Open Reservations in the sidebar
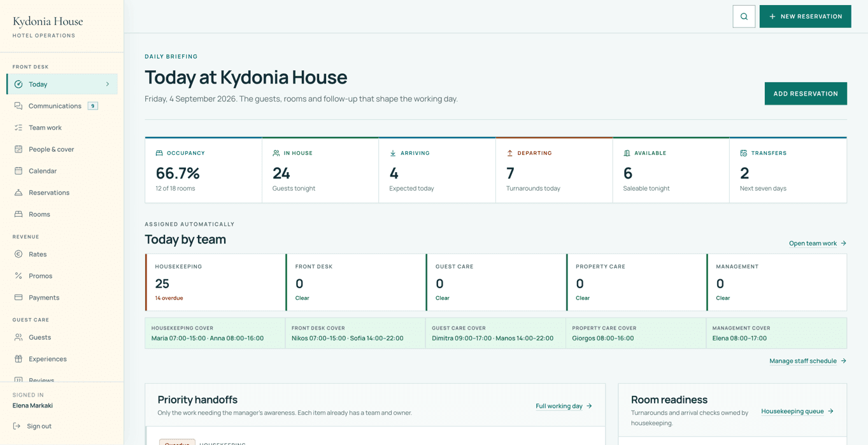The width and height of the screenshot is (868, 445). [x=62, y=193]
